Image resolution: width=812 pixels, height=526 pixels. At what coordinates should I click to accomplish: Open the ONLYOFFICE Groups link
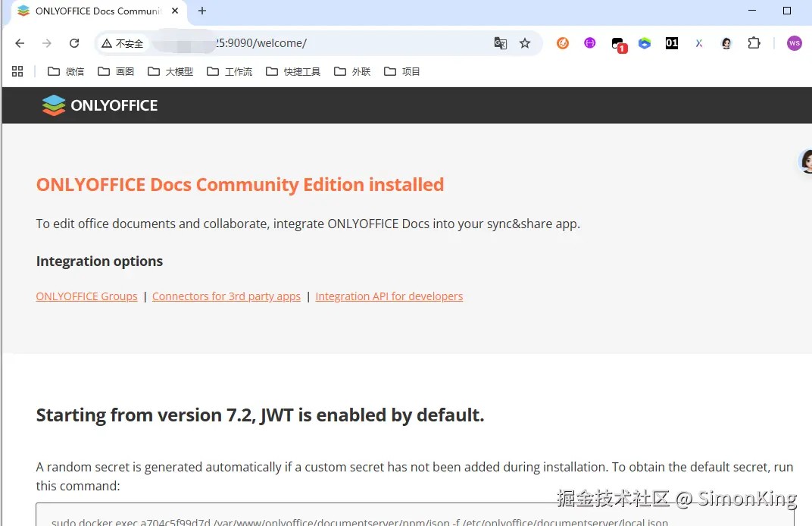(86, 296)
